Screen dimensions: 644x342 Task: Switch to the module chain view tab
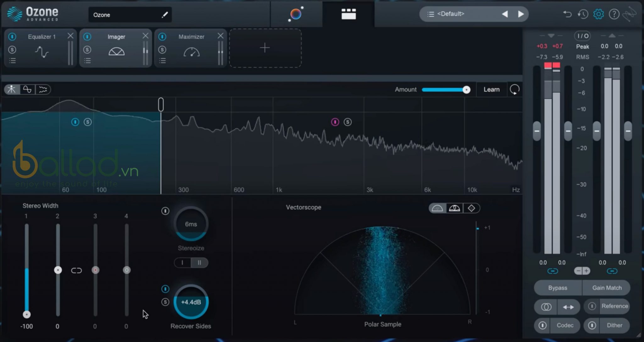click(348, 14)
